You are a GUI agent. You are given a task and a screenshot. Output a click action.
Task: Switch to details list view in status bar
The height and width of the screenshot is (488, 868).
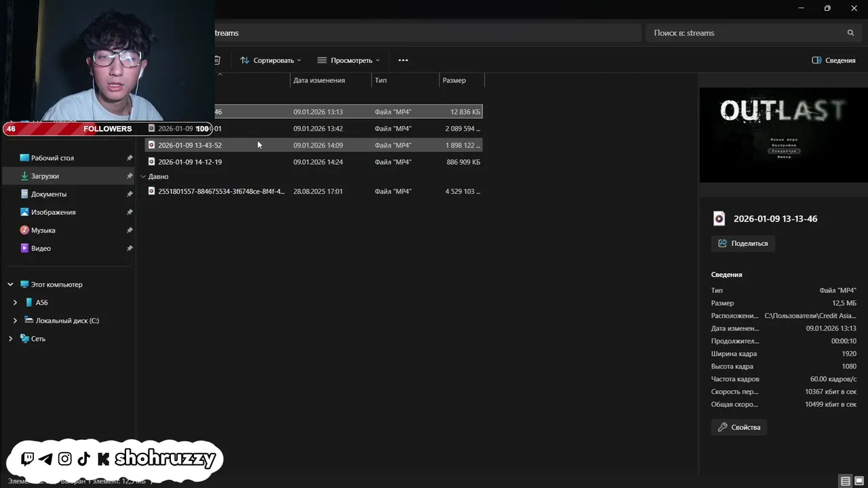coord(846,481)
